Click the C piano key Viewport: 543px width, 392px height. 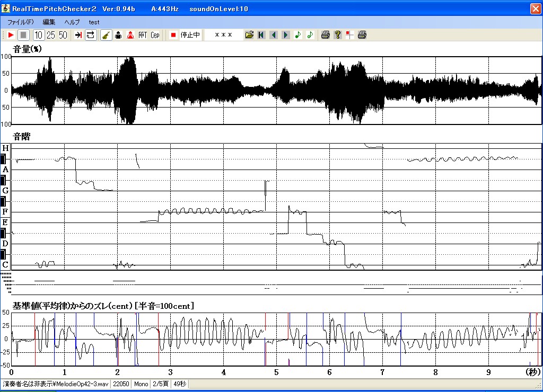(x=5, y=265)
